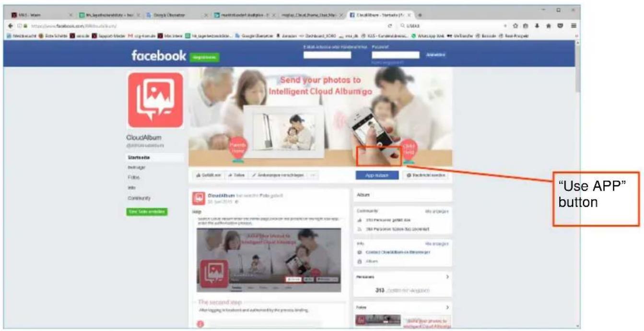Click the Facebook password field
This screenshot has width=644, height=331.
point(396,55)
